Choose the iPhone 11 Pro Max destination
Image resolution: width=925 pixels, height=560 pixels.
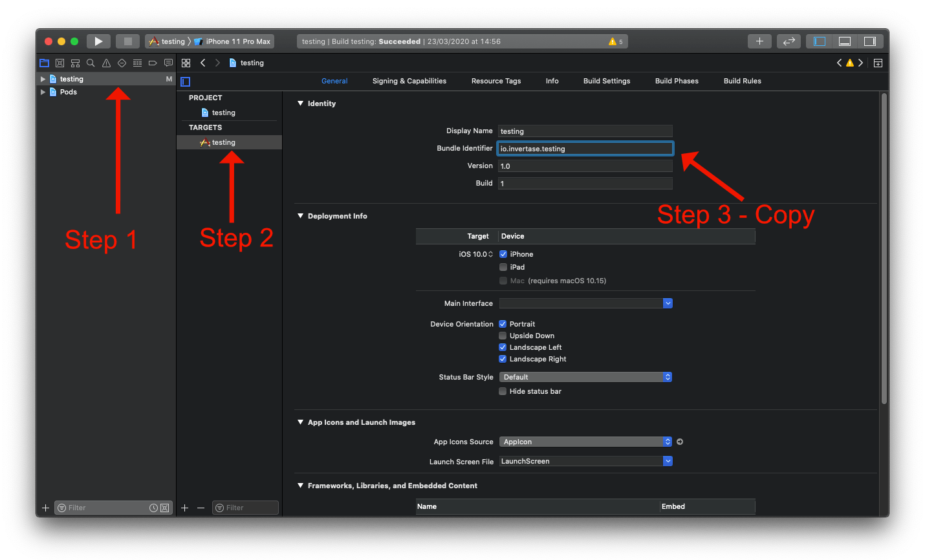(232, 41)
